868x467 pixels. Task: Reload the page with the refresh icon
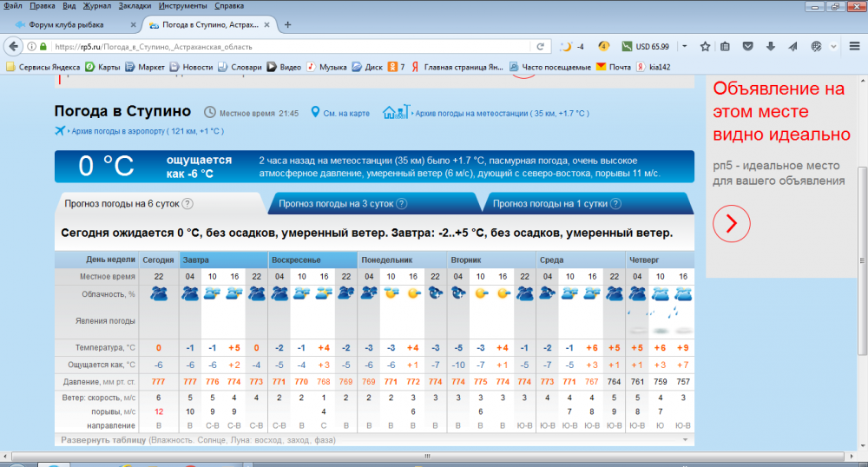pos(540,47)
